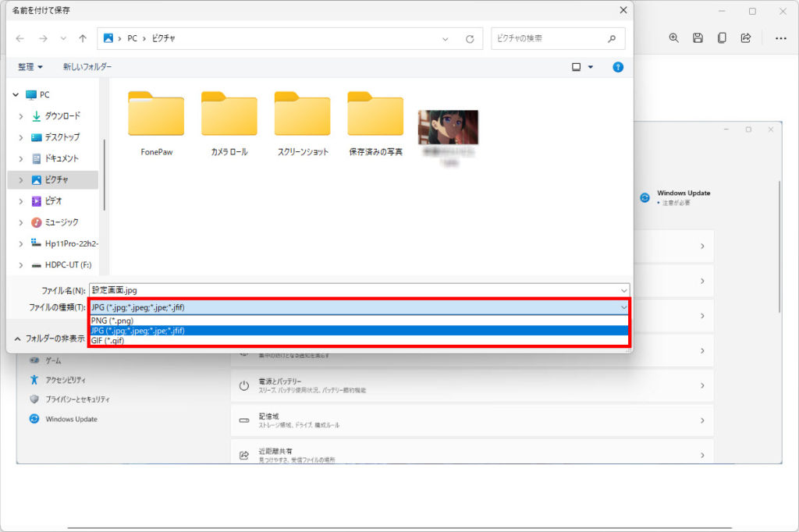This screenshot has height=532, width=799.
Task: Click the share icon in the toolbar
Action: click(746, 38)
